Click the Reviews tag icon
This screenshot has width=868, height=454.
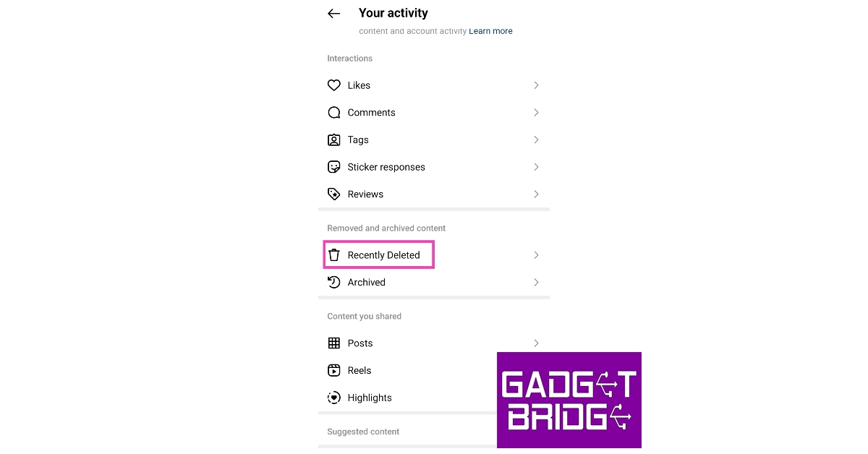pos(333,194)
